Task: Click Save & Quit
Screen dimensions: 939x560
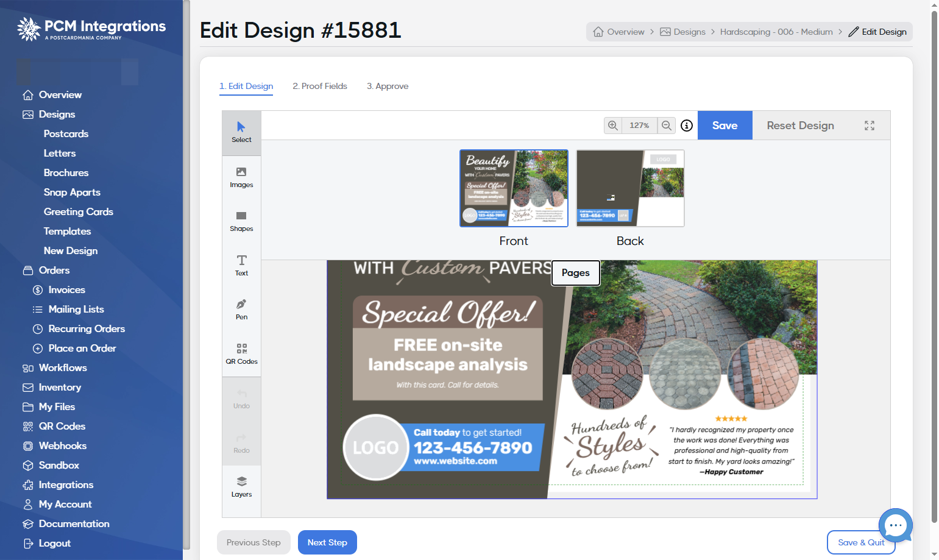Action: pyautogui.click(x=861, y=542)
